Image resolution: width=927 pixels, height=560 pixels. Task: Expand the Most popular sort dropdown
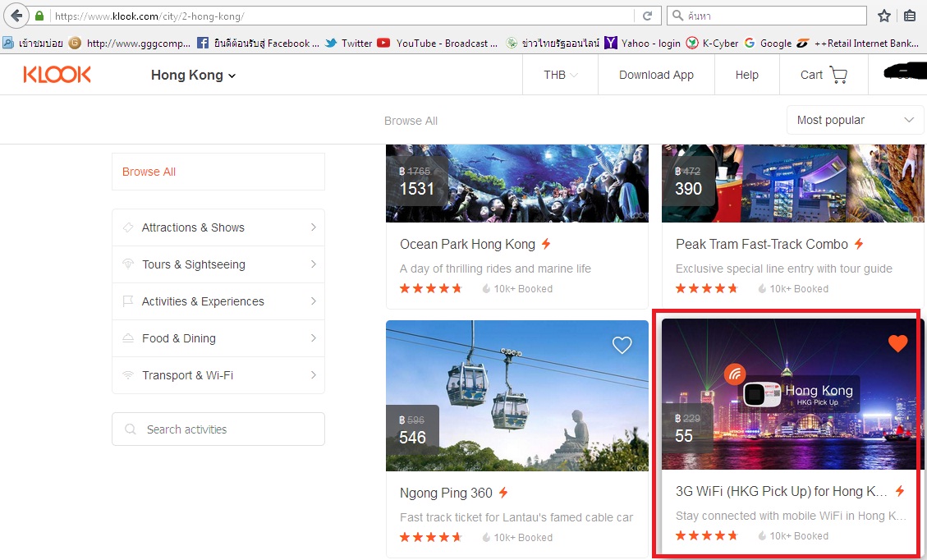coord(855,120)
